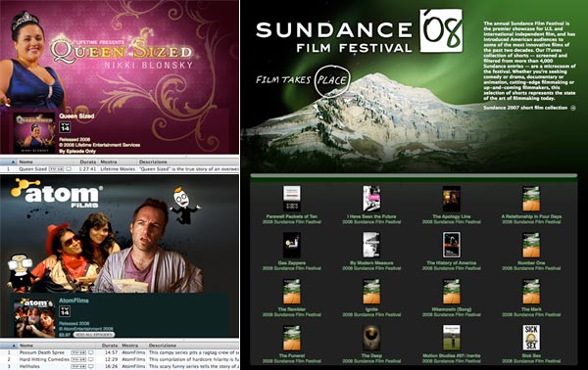Open the Gas Zappers poster thumbnail

(291, 245)
